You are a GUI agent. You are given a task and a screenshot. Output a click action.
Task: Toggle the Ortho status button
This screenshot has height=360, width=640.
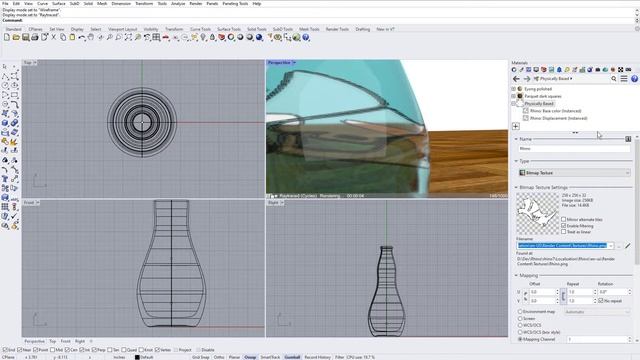(x=219, y=357)
